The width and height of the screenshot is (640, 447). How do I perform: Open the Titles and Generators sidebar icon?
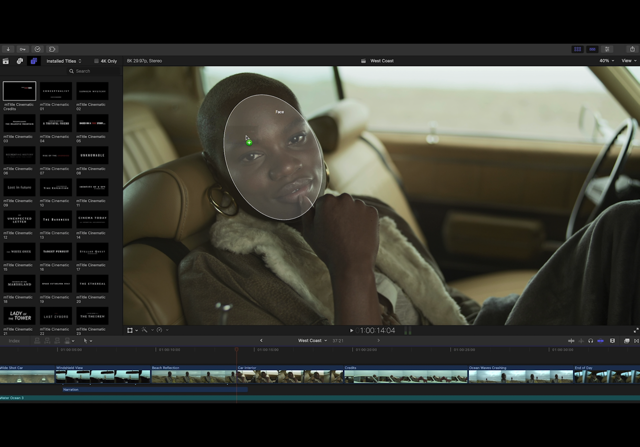point(34,61)
